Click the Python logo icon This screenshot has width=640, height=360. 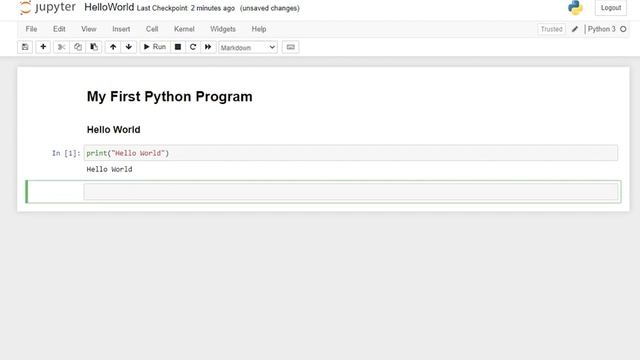pos(575,7)
